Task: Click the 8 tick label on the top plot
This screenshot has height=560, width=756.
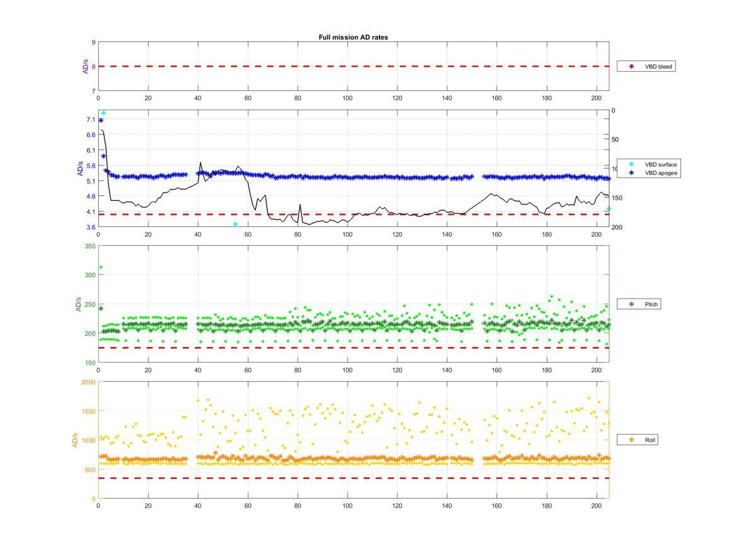Action: (x=93, y=67)
